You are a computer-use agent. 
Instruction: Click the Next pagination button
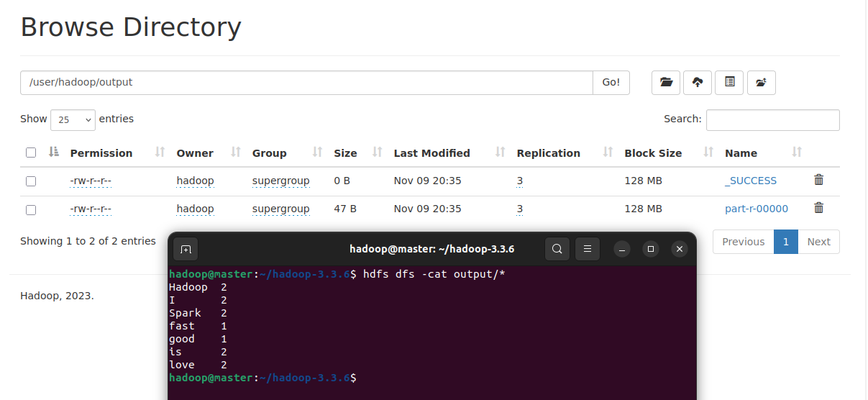[818, 242]
